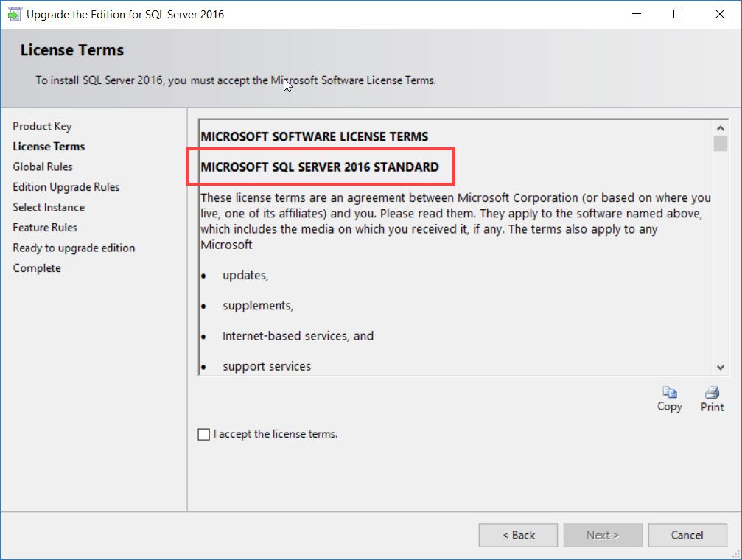Open the Edition Upgrade Rules step
The height and width of the screenshot is (560, 742).
pos(66,187)
